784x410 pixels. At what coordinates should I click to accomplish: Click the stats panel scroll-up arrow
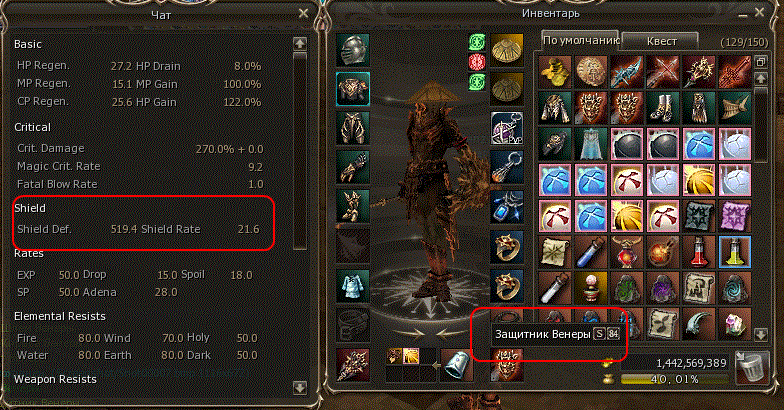click(x=300, y=44)
